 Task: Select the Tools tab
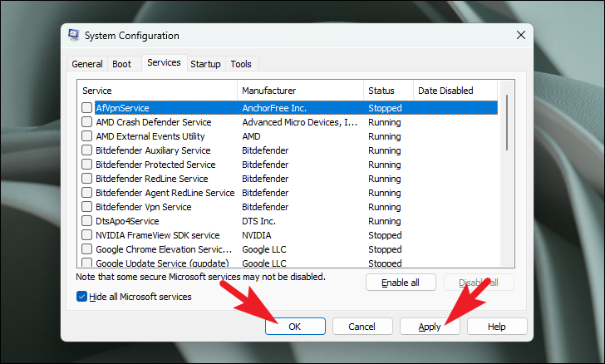[241, 64]
